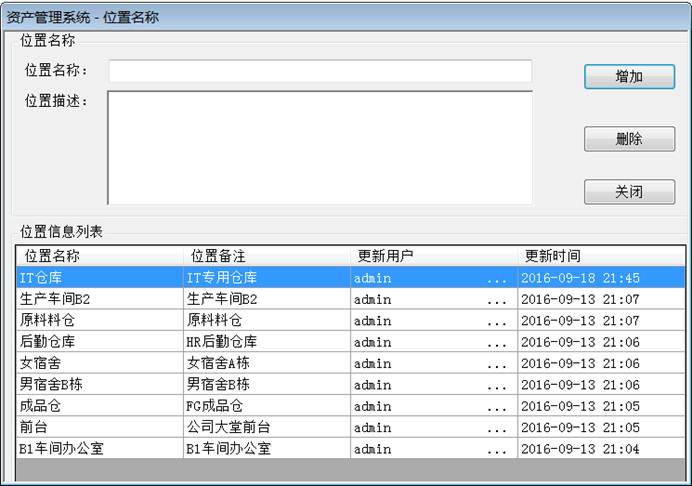Focus the 位置名称 input field

point(320,71)
